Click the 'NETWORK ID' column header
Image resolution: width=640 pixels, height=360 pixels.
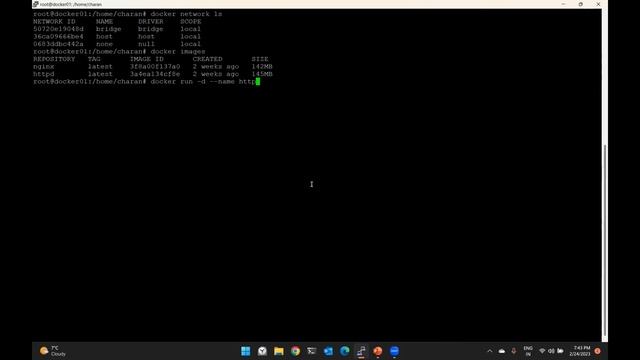[x=54, y=21]
